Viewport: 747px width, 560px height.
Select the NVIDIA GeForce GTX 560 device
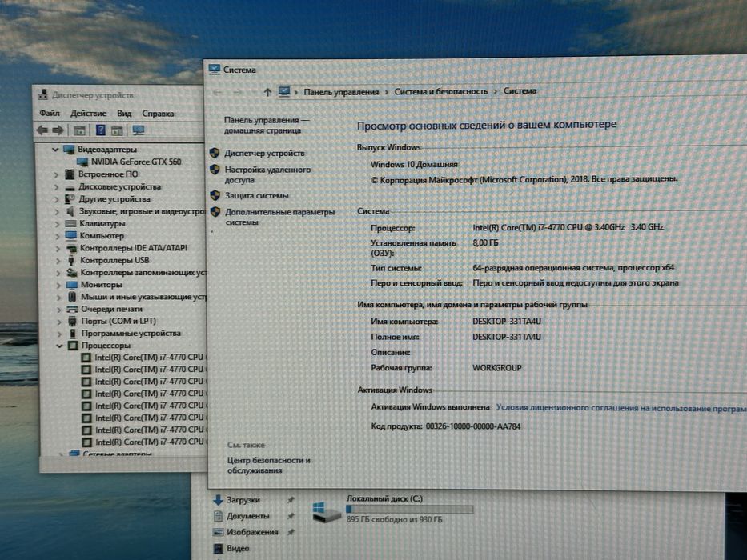[136, 162]
